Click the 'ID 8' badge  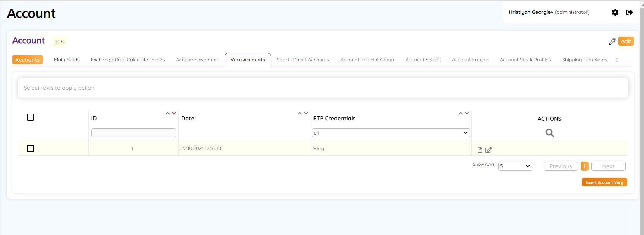(x=59, y=42)
